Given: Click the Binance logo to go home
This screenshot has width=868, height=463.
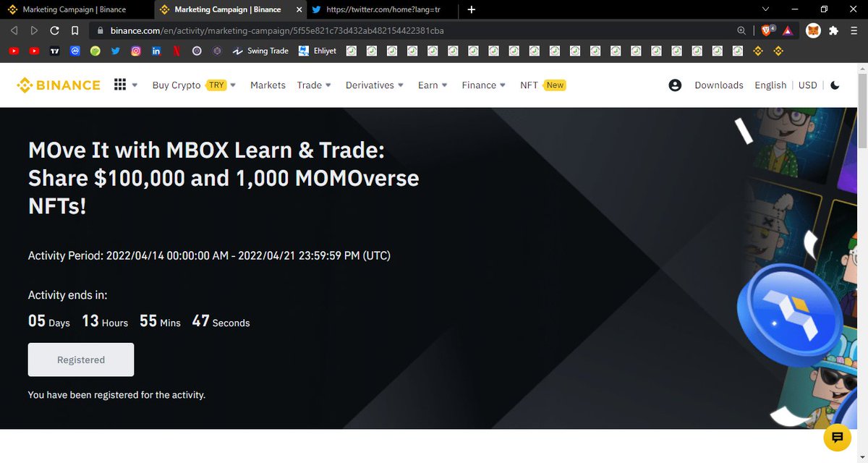Looking at the screenshot, I should click(59, 85).
